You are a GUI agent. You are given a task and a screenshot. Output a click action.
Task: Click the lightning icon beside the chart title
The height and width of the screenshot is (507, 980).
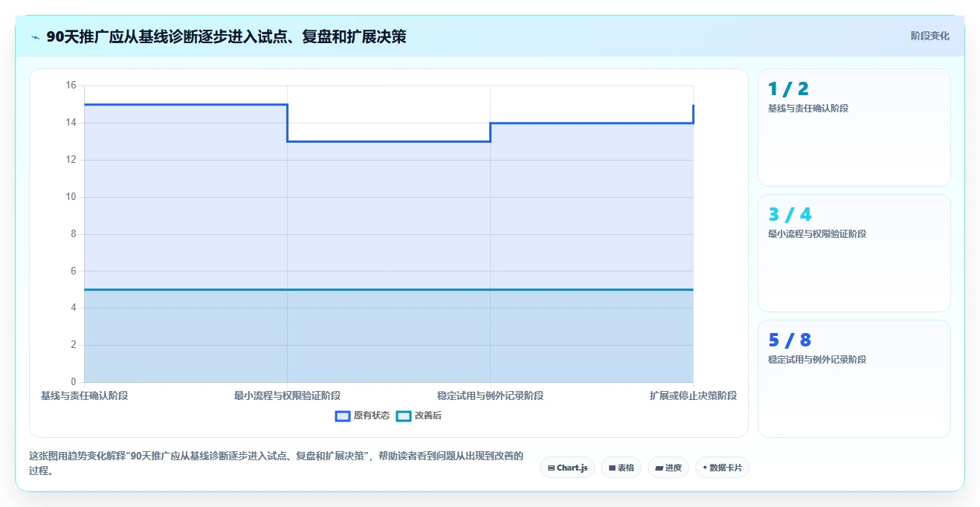point(35,37)
